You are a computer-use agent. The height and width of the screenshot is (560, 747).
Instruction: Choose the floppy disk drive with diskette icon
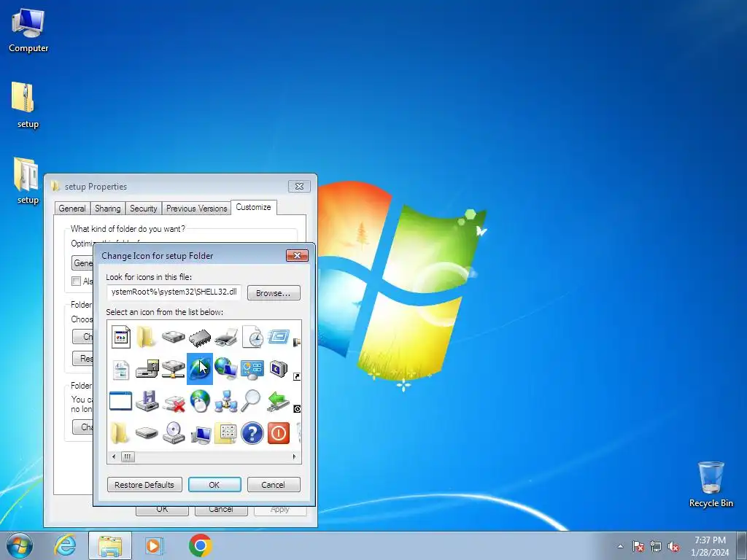147,369
